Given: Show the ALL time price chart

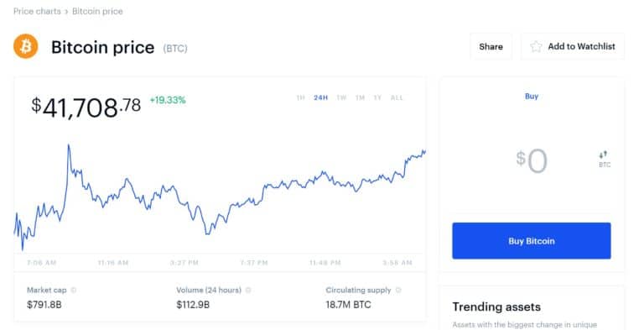Looking at the screenshot, I should click(x=397, y=98).
